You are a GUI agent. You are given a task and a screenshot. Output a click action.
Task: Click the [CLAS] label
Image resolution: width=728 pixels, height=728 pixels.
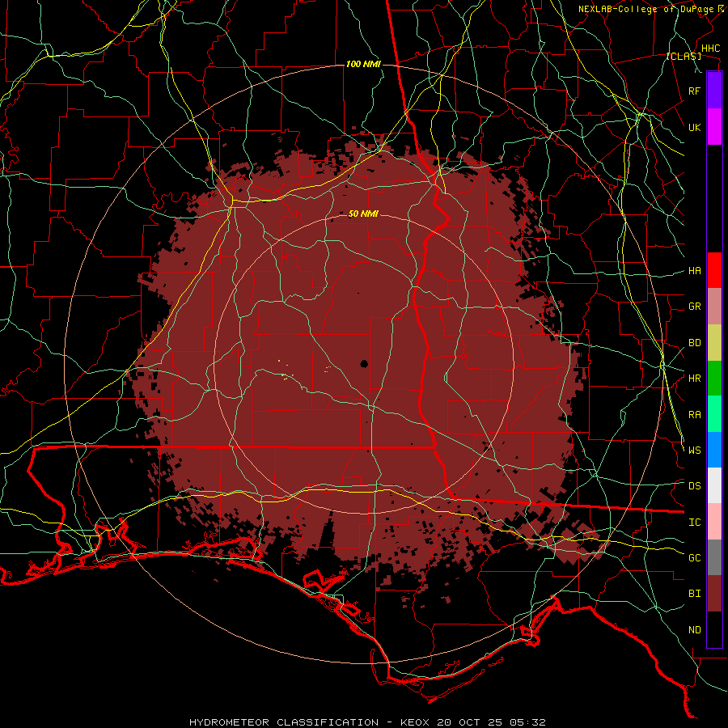coord(684,57)
